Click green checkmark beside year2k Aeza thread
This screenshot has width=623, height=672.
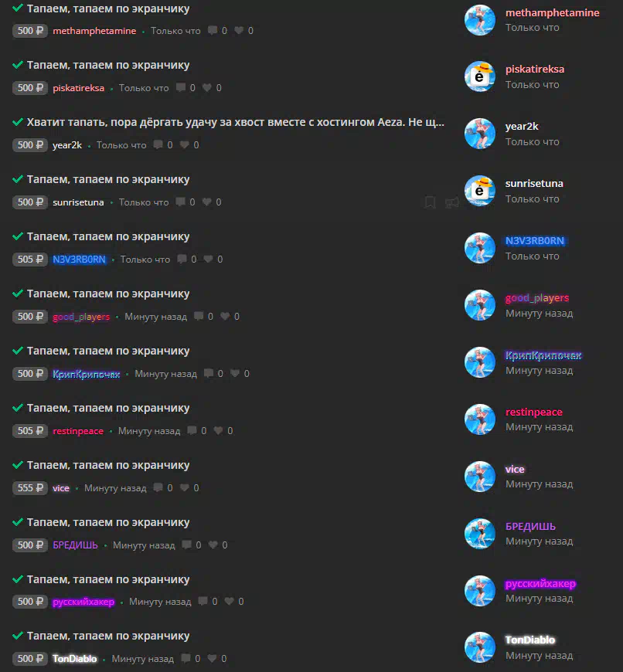click(18, 122)
